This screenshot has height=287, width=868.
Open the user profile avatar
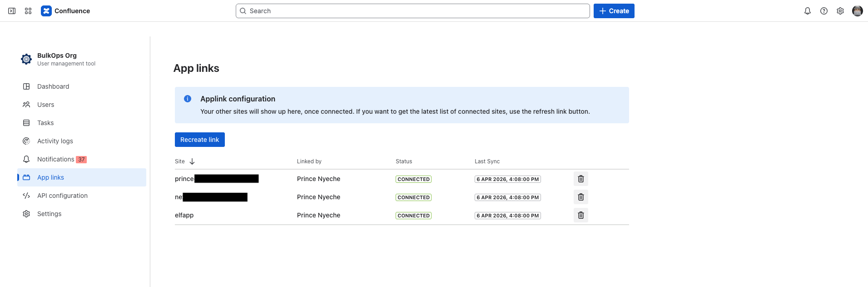point(858,11)
